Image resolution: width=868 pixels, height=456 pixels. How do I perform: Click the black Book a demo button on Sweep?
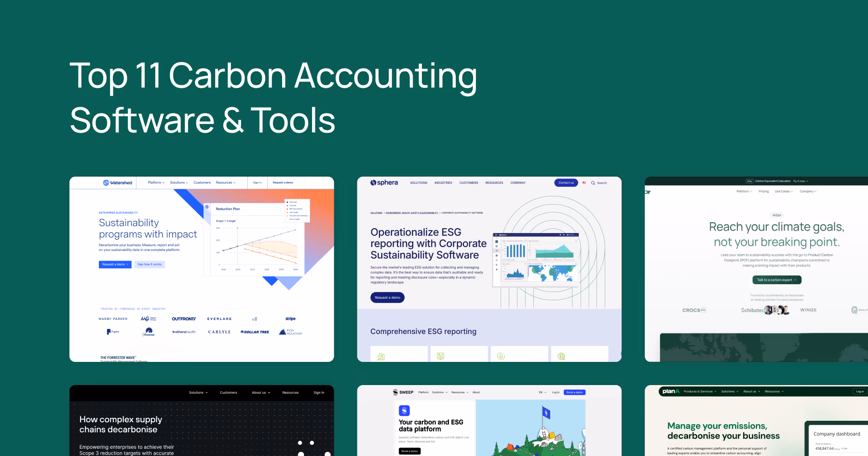point(410,451)
